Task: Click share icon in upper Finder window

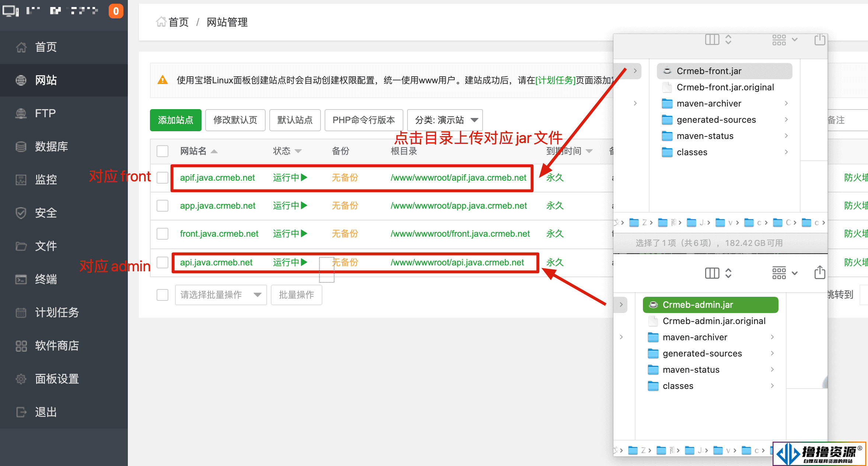Action: [x=820, y=39]
